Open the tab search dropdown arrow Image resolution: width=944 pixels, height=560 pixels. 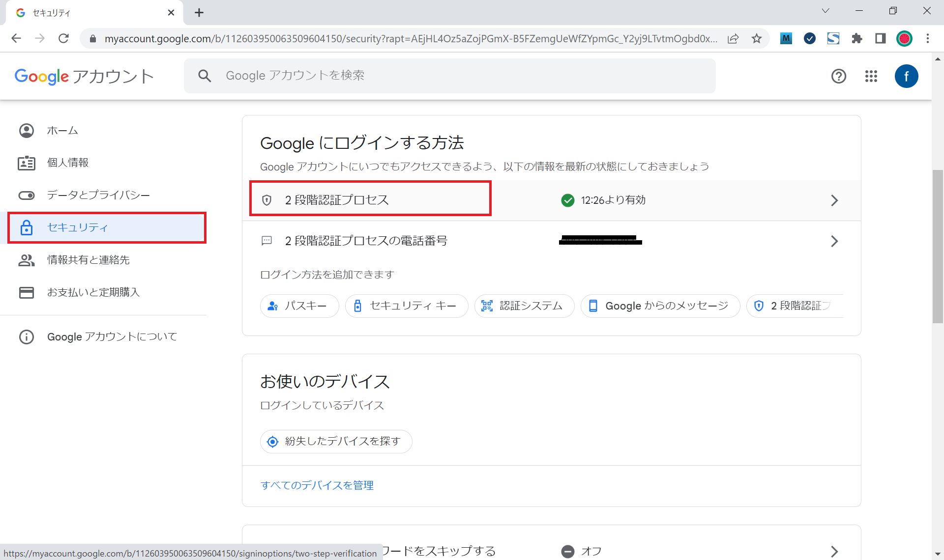826,11
